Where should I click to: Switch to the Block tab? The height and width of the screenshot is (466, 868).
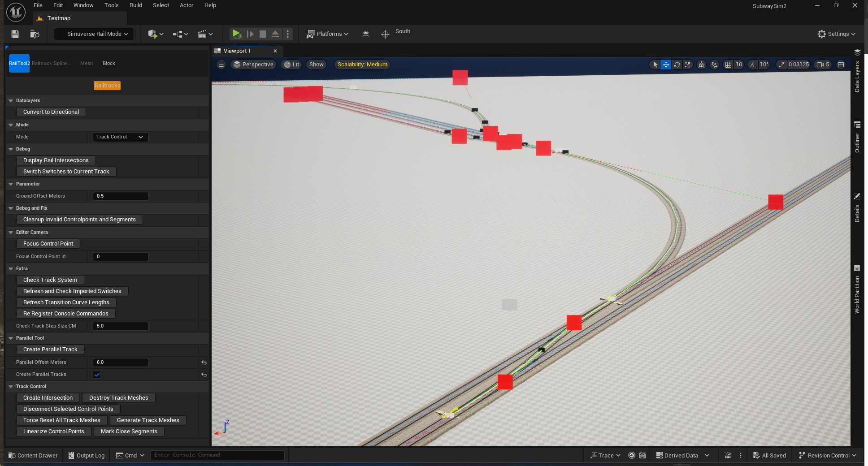click(x=108, y=64)
